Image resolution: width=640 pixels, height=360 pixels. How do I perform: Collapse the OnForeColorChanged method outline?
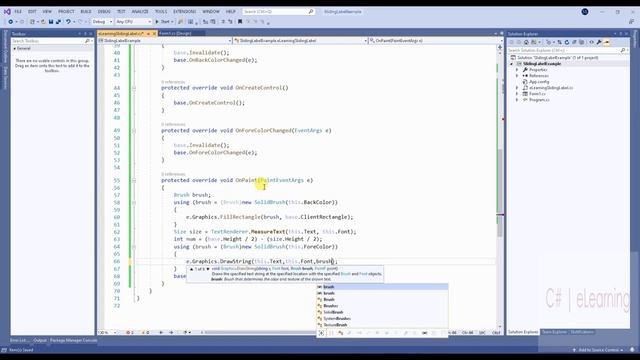coord(134,131)
